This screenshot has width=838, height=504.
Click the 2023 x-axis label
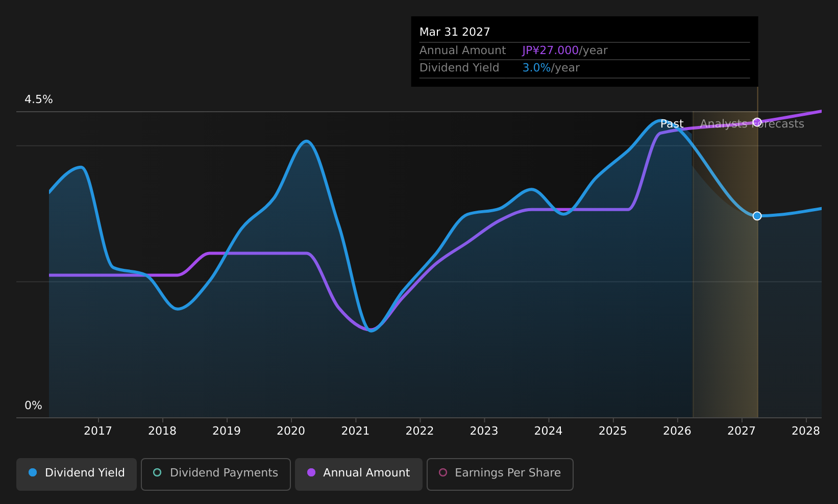click(484, 431)
